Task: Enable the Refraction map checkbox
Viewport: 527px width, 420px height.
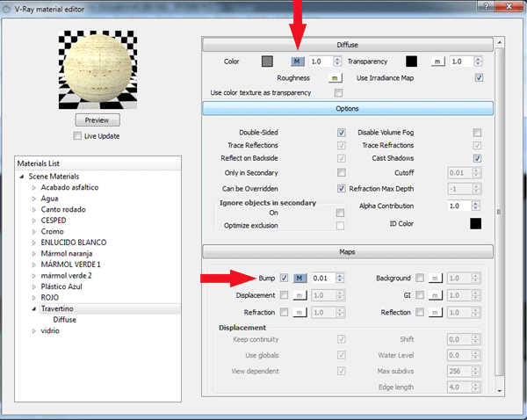Action: pyautogui.click(x=284, y=312)
